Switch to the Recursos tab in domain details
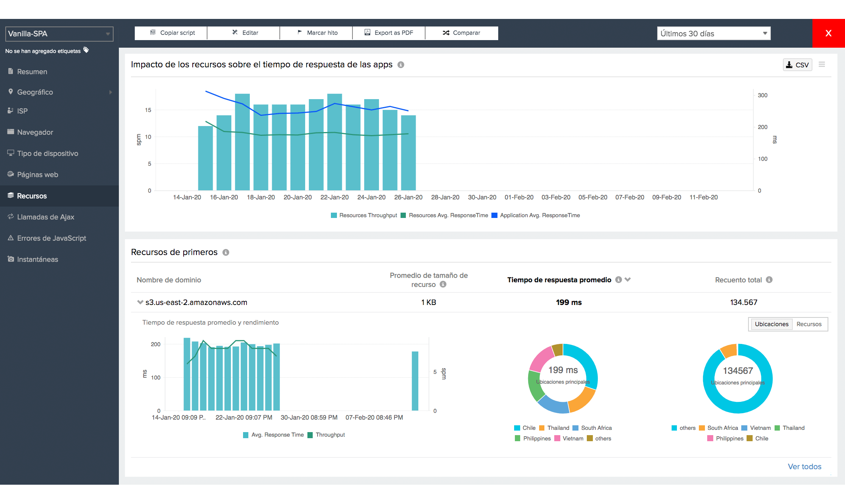Screen dimensions: 845x504 (809, 324)
